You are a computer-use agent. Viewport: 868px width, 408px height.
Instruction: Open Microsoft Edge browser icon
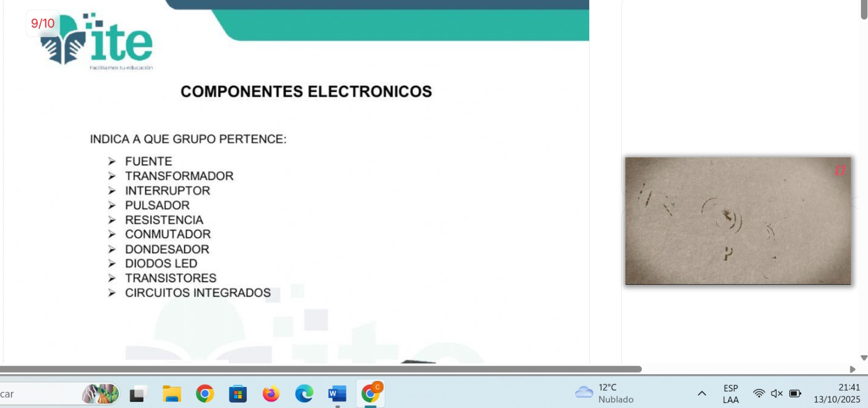click(x=304, y=394)
